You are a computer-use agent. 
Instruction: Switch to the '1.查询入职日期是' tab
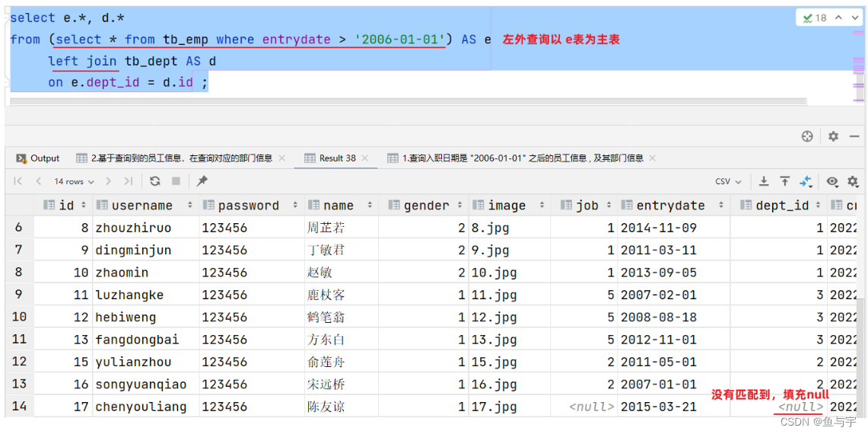pyautogui.click(x=520, y=158)
